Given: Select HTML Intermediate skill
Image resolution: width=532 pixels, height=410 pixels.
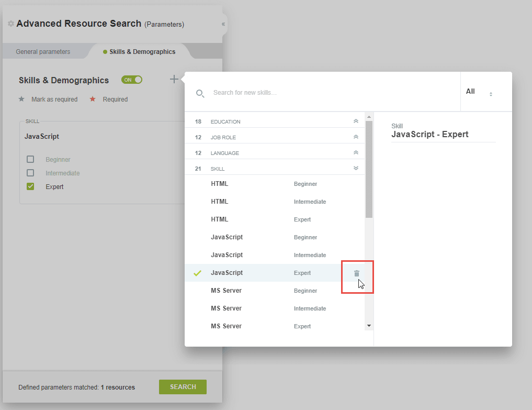Looking at the screenshot, I should click(x=275, y=202).
